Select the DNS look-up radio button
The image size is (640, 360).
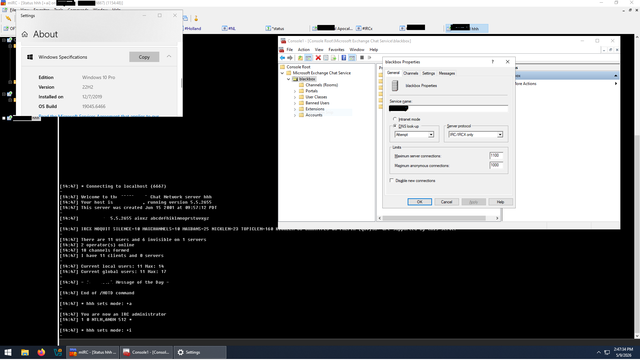pos(395,126)
